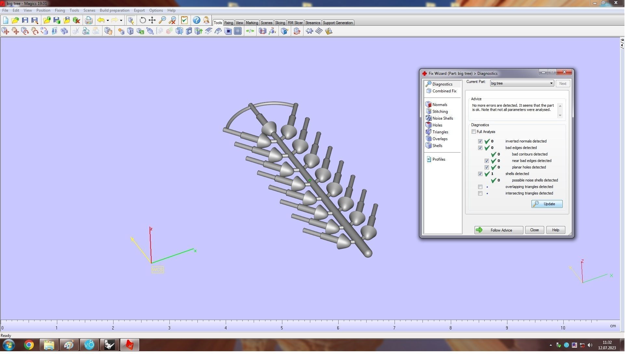
Task: Click the Update button
Action: 546,204
